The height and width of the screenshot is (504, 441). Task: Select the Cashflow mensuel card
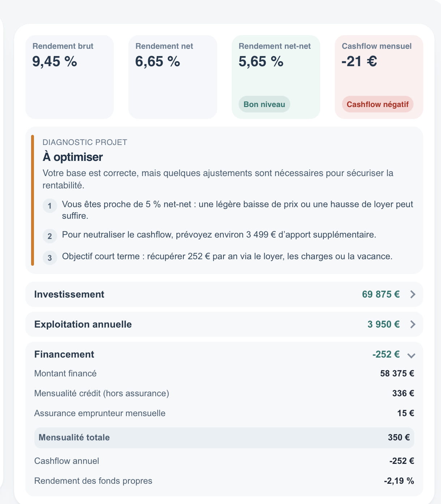[378, 72]
